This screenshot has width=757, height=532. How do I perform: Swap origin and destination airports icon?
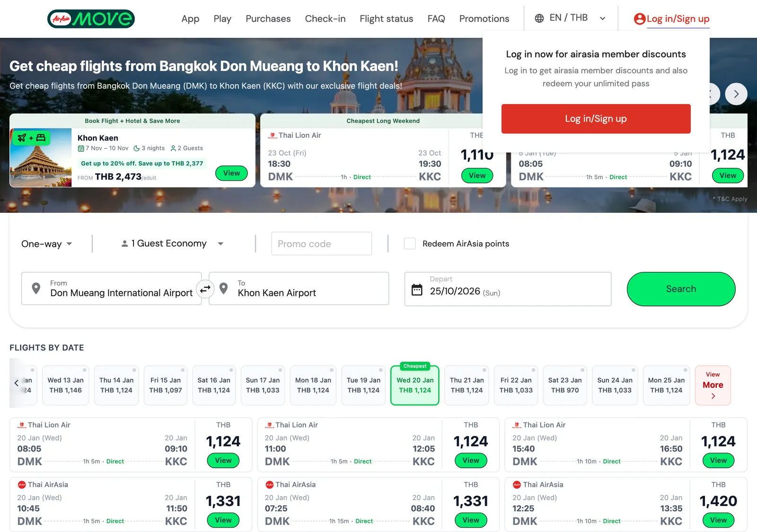pos(205,289)
